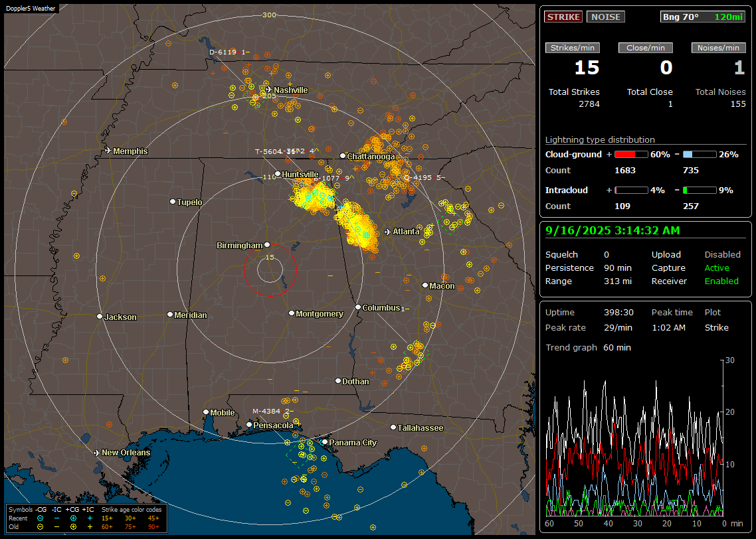
Task: Click the 300 range ring label
Action: 269,15
